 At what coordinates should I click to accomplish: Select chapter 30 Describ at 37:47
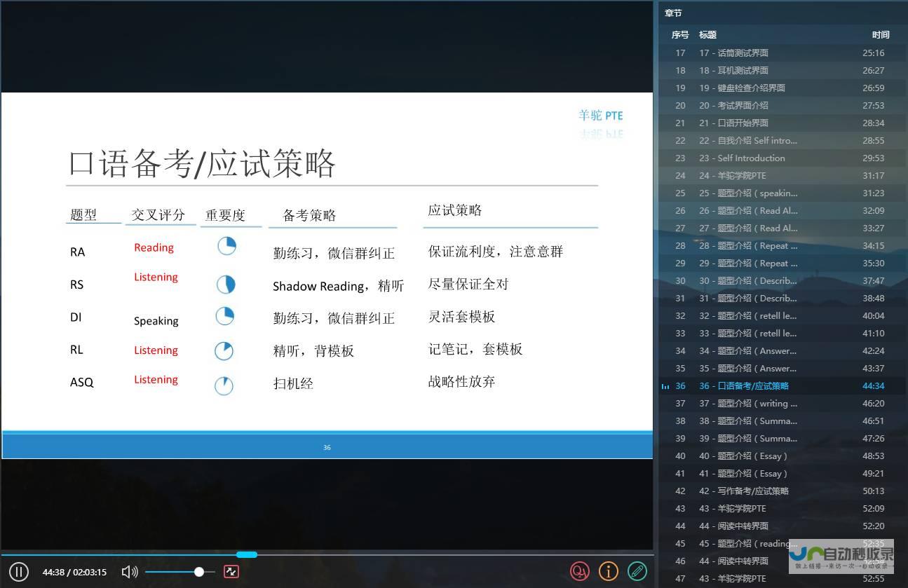(x=782, y=280)
